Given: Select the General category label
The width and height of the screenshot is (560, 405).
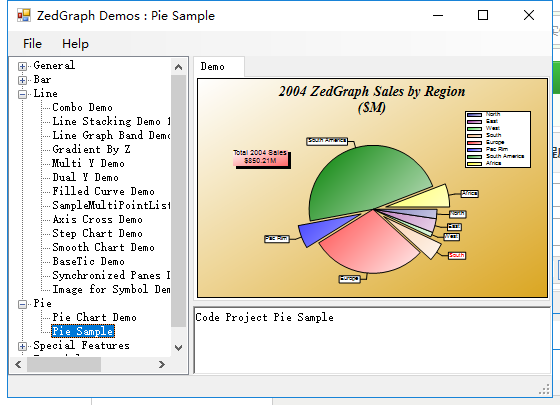Looking at the screenshot, I should [x=54, y=65].
